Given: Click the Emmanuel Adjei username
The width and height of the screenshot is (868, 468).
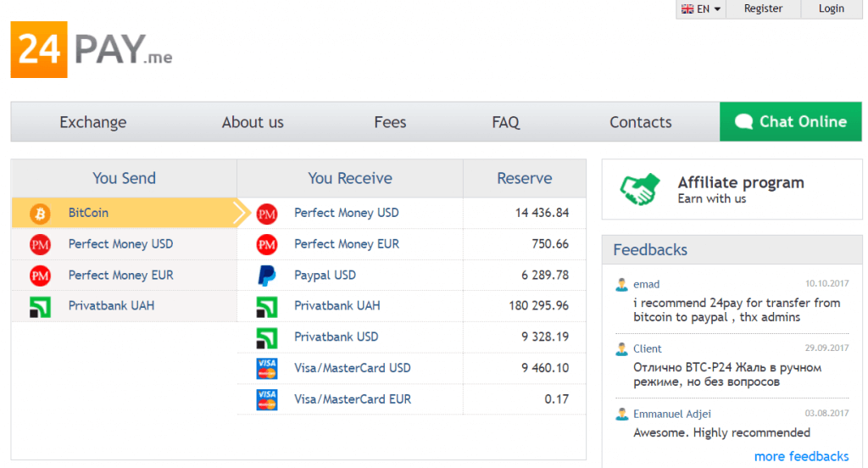Looking at the screenshot, I should click(672, 414).
